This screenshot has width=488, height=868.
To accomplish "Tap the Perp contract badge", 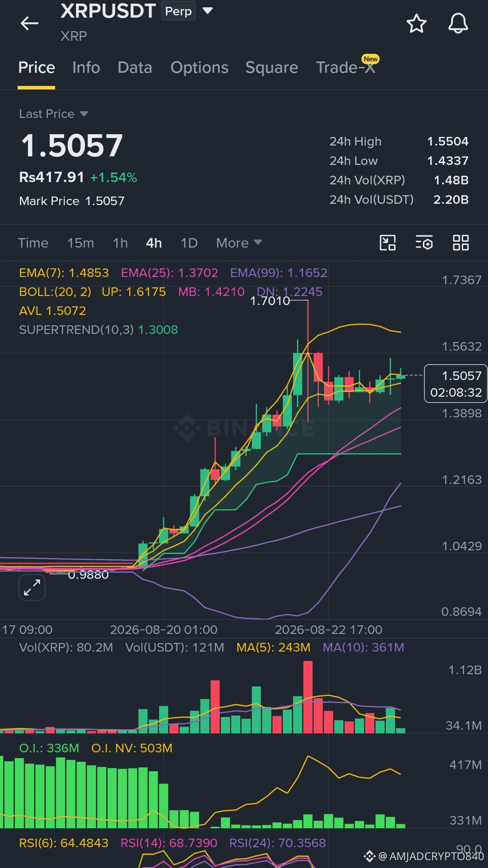I will coord(178,11).
